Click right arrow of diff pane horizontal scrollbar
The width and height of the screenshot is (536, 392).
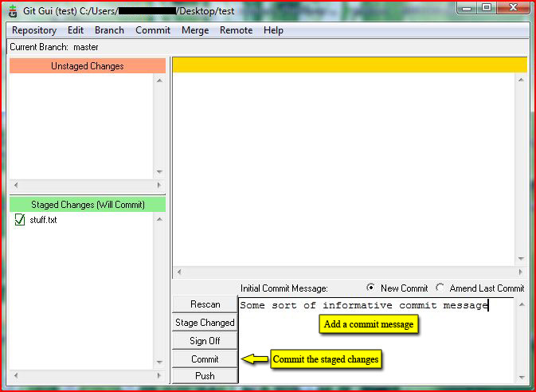521,272
